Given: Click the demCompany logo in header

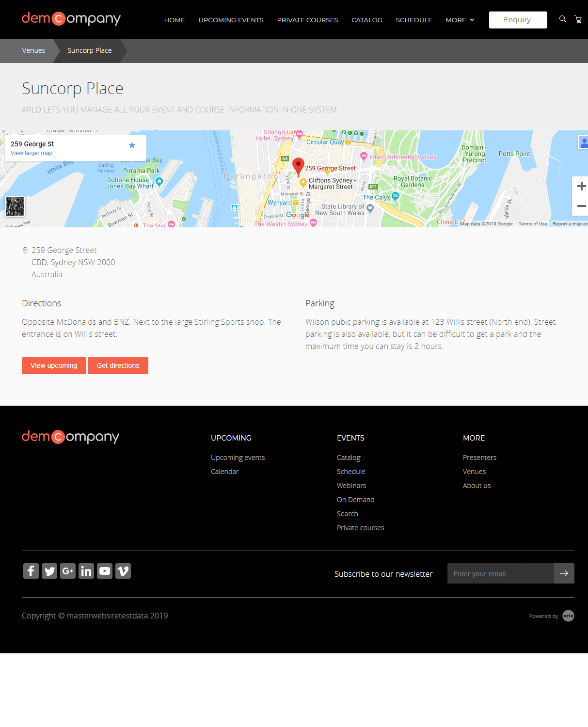Looking at the screenshot, I should (71, 18).
